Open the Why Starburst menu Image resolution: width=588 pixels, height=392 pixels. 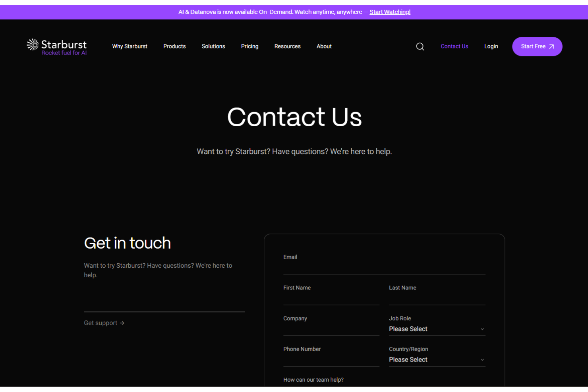(x=130, y=46)
